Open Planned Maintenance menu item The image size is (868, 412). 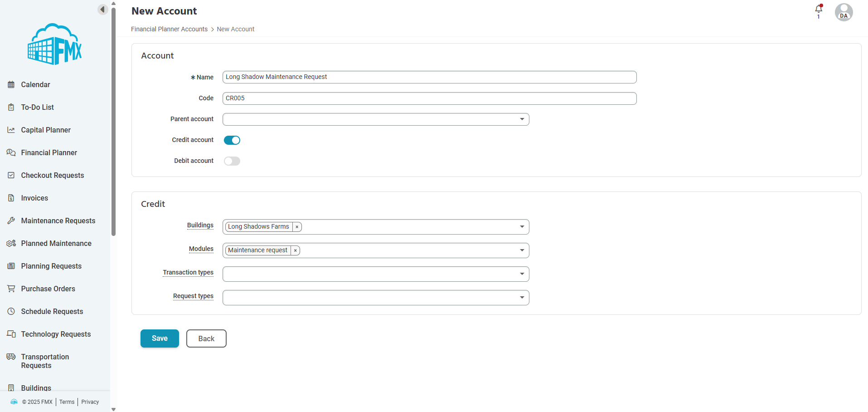coord(56,243)
